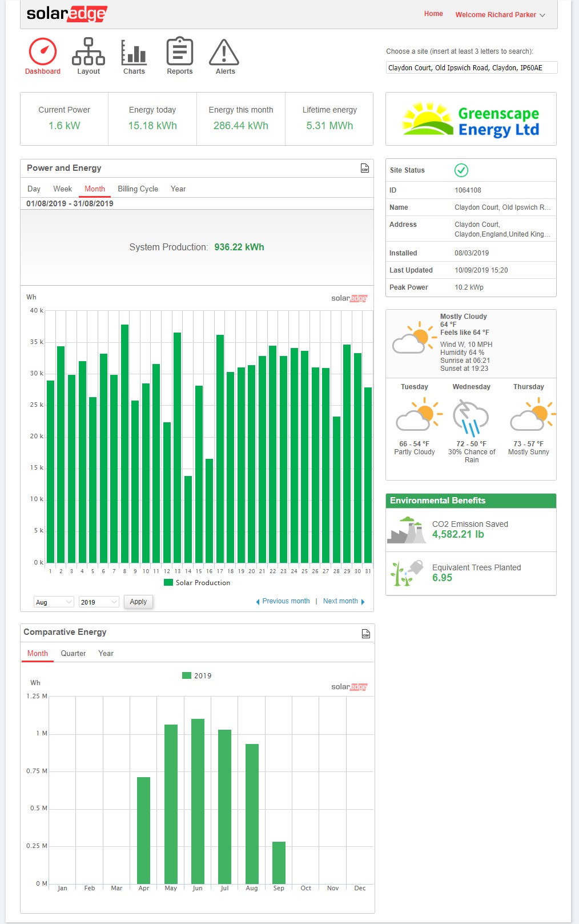Image resolution: width=579 pixels, height=924 pixels.
Task: Click the Apply button
Action: click(x=138, y=602)
